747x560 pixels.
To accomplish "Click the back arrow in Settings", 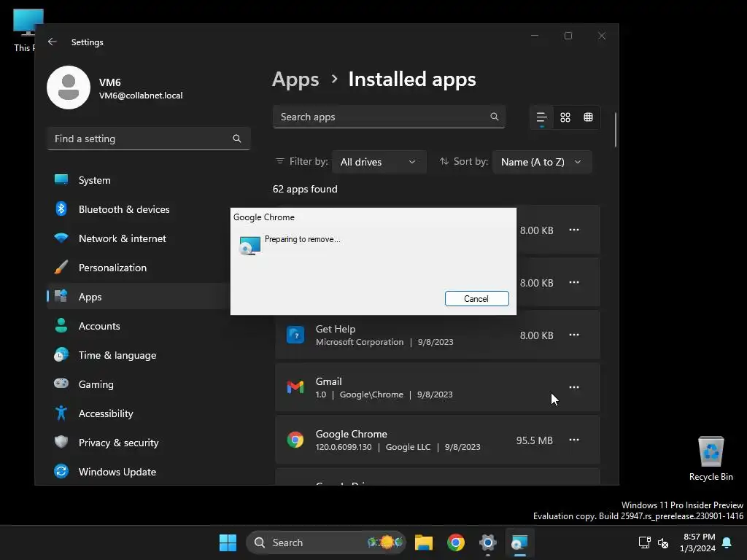I will tap(53, 42).
